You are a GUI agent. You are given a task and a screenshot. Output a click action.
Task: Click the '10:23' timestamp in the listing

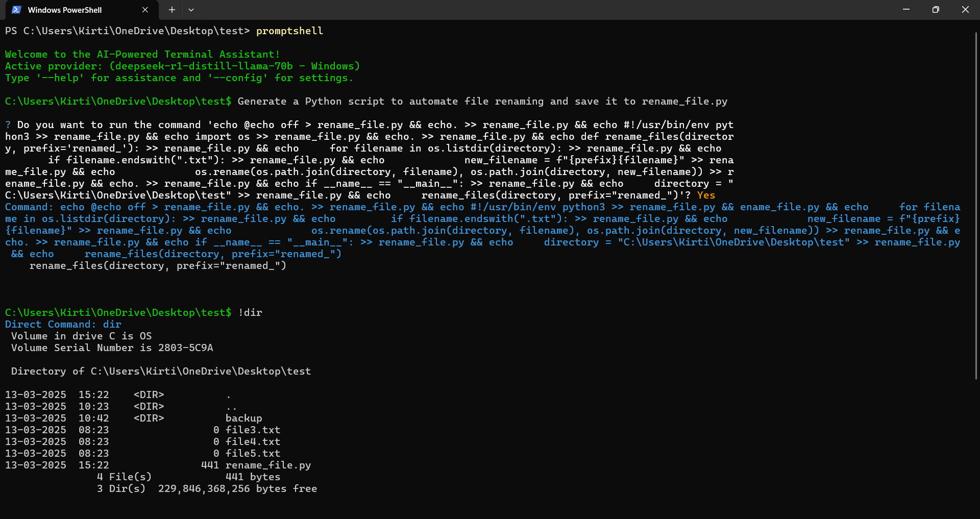(94, 407)
